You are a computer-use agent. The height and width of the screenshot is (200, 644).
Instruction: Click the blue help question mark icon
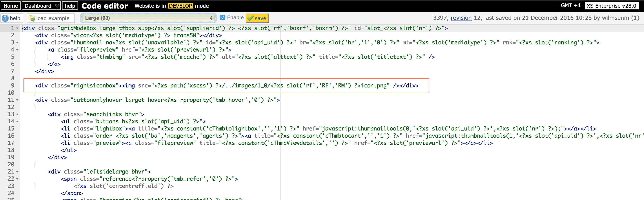(5, 18)
